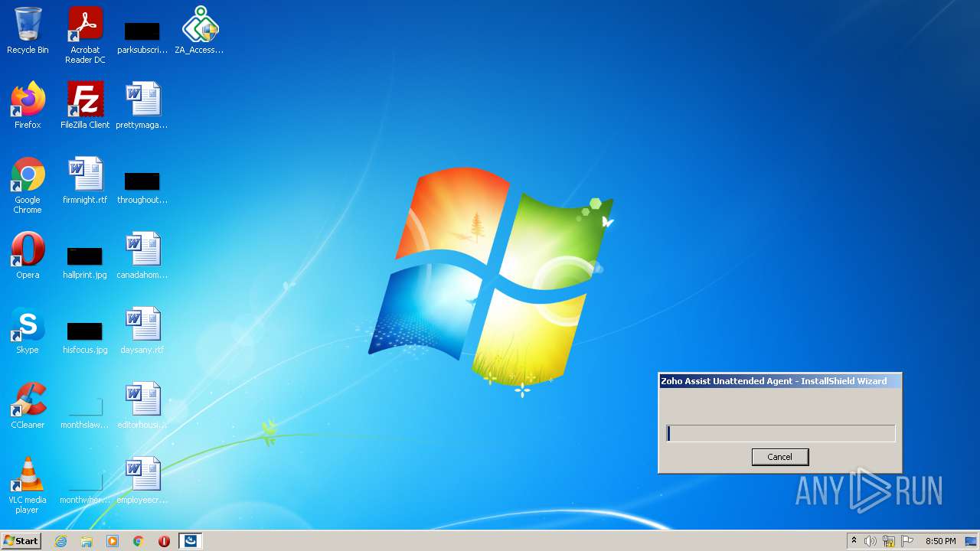Launch the Firefox desktop shortcut
This screenshot has width=980, height=551.
pos(28,106)
